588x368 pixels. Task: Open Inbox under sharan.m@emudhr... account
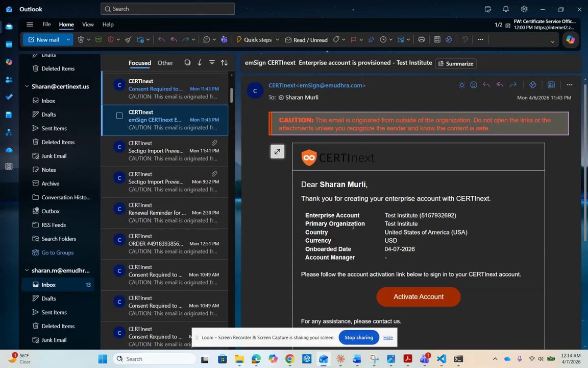point(58,285)
